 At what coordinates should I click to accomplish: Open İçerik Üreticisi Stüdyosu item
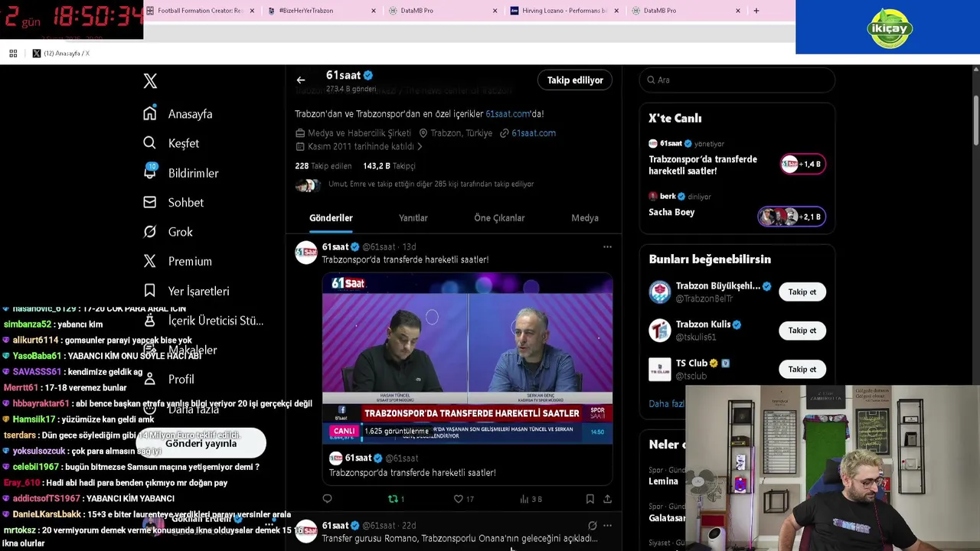pos(204,321)
